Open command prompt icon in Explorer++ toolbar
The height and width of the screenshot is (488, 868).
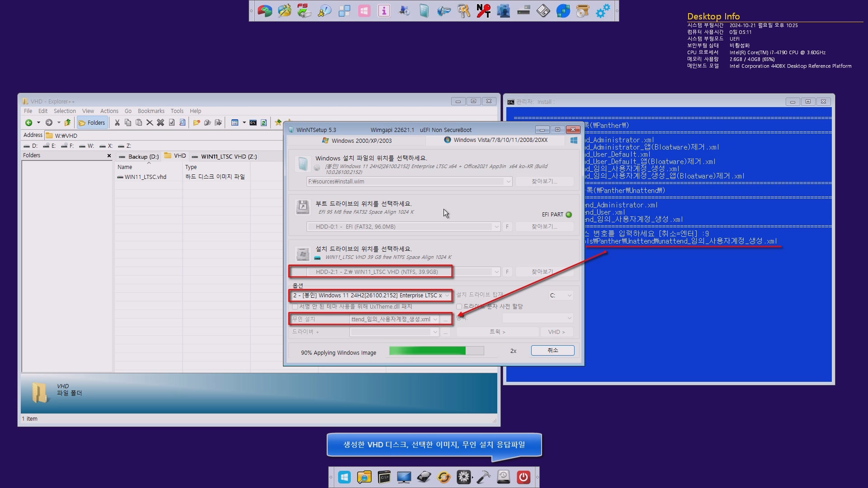[x=253, y=122]
